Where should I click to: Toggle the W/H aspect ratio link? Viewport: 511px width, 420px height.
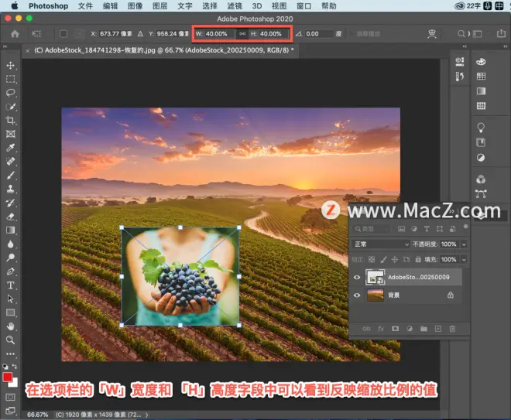pos(242,33)
